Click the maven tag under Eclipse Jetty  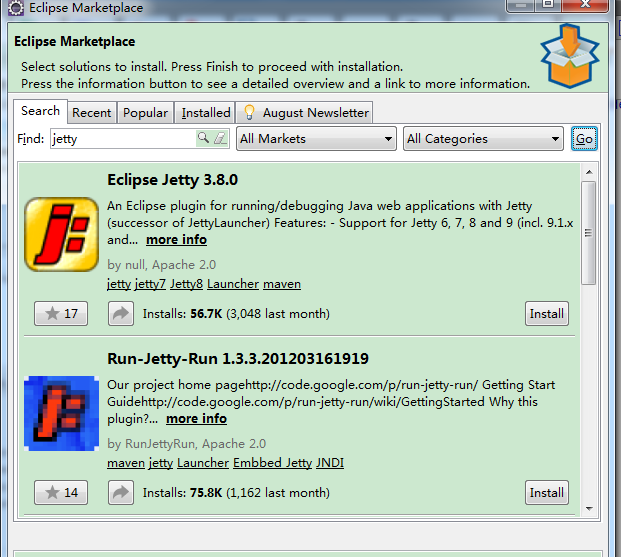[x=282, y=284]
